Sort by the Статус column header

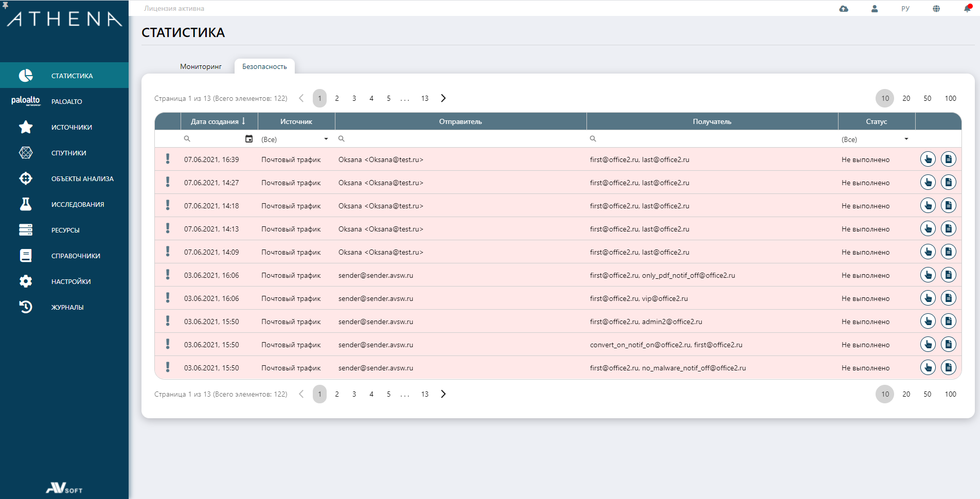click(877, 121)
